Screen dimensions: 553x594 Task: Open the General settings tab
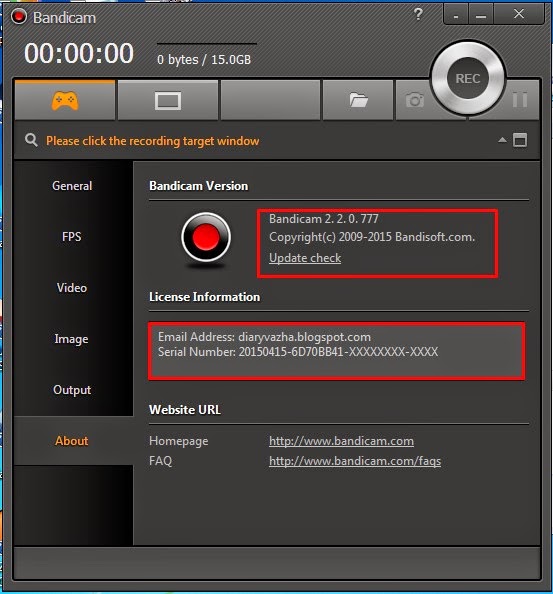click(72, 186)
